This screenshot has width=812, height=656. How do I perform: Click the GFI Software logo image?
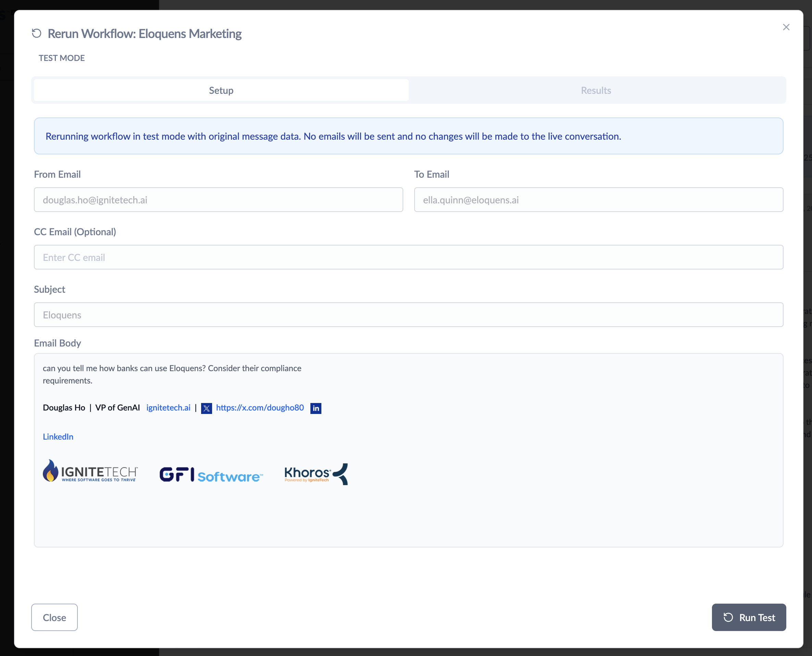coord(211,475)
